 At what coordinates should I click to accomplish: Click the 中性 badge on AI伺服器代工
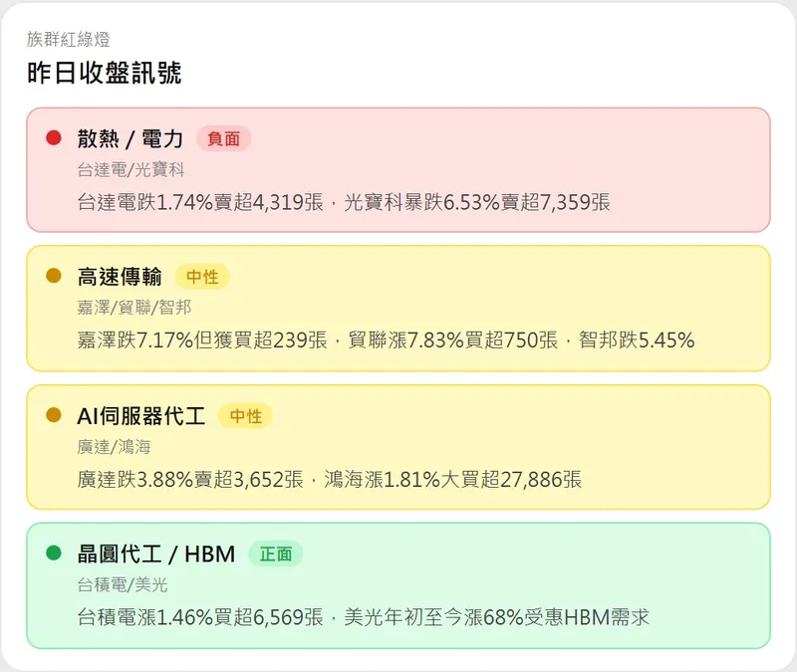(245, 415)
